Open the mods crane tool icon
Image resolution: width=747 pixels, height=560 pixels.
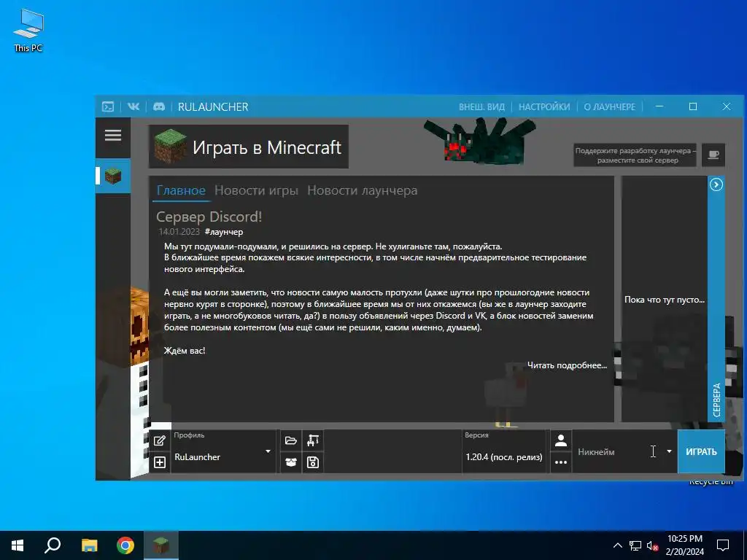[313, 440]
